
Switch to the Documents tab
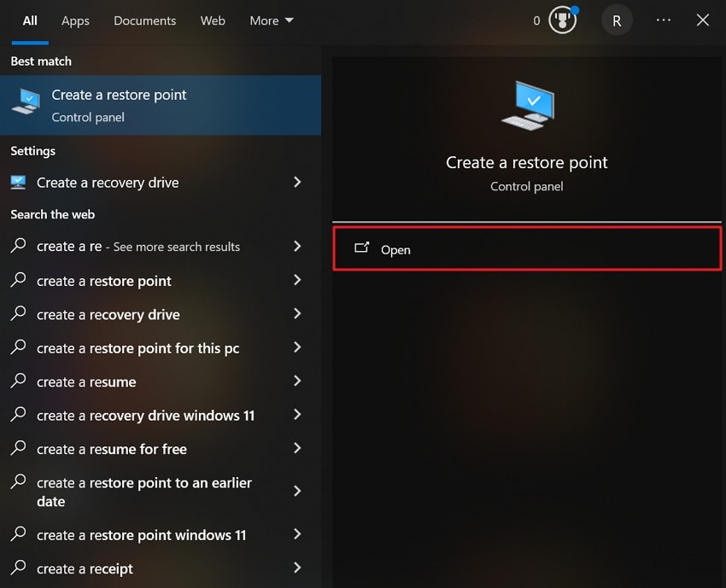144,20
